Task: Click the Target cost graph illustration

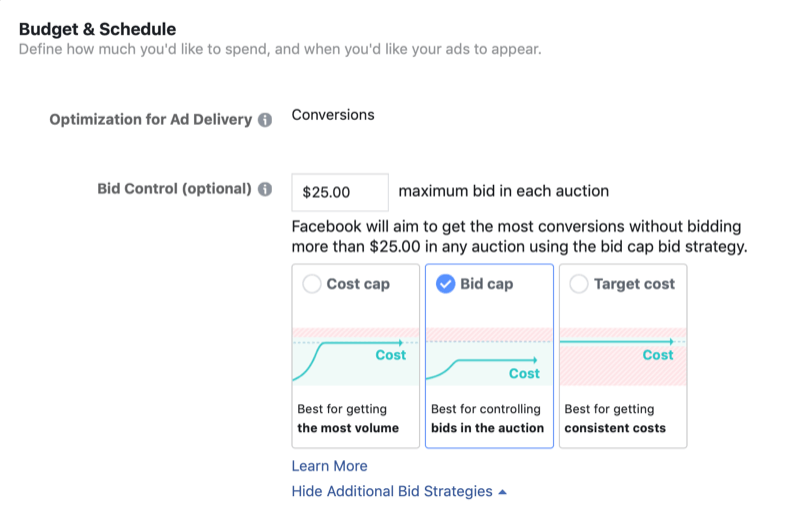Action: point(622,357)
